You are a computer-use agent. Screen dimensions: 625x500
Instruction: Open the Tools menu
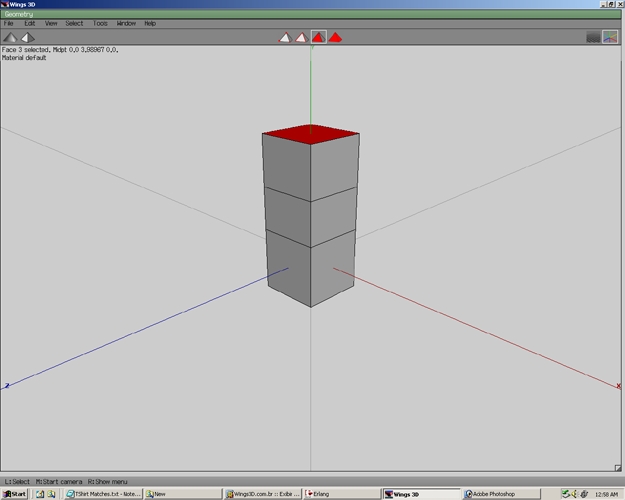(100, 24)
